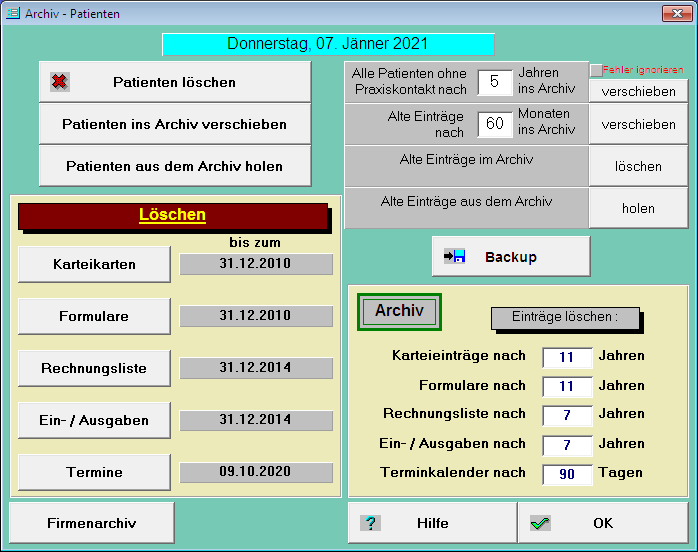Viewport: 698px width, 552px height.
Task: Enable the Fehler ignorieren checkbox
Action: 596,71
